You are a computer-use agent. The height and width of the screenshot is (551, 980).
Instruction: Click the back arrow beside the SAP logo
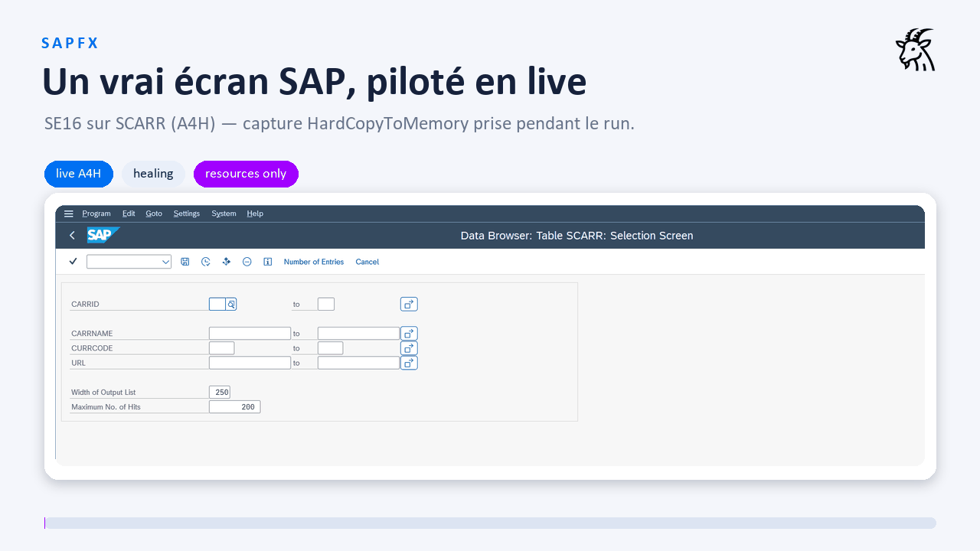(72, 236)
